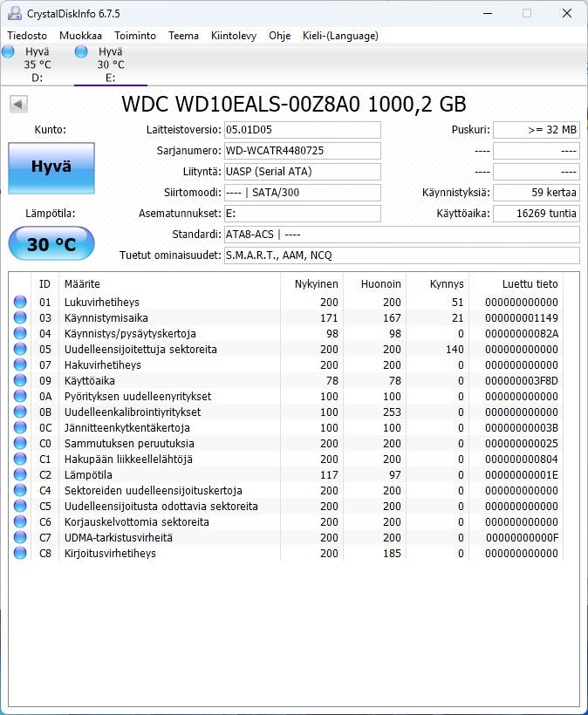
Task: Click status orb for 0C Jännitteenkytkentäkertoja
Action: (x=20, y=427)
